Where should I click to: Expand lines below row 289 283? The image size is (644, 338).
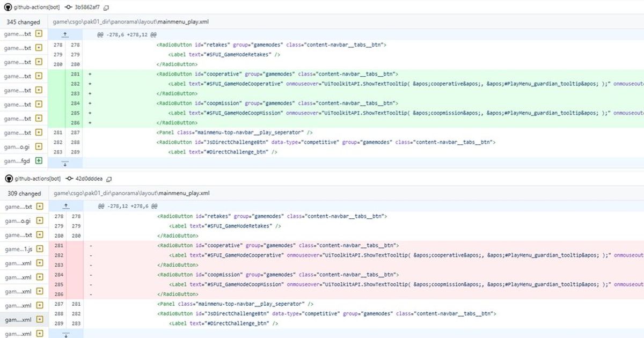point(65,333)
